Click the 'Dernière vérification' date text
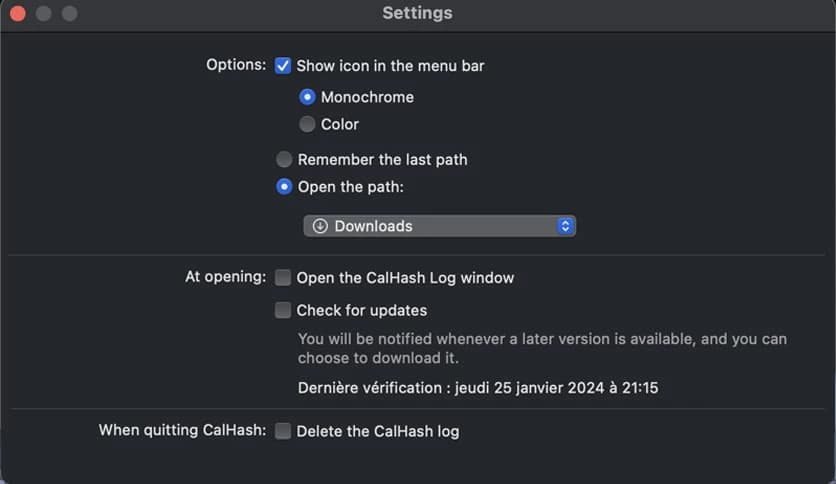836x484 pixels. click(478, 388)
